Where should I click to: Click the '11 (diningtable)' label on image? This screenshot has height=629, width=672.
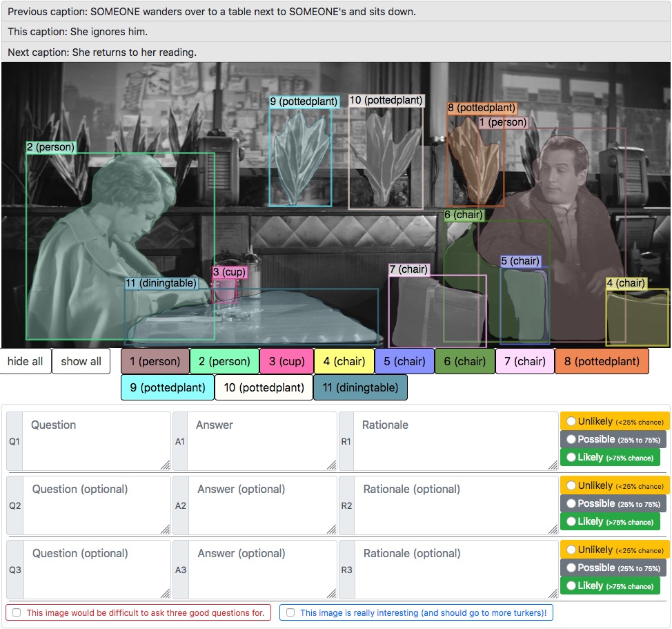pyautogui.click(x=161, y=283)
